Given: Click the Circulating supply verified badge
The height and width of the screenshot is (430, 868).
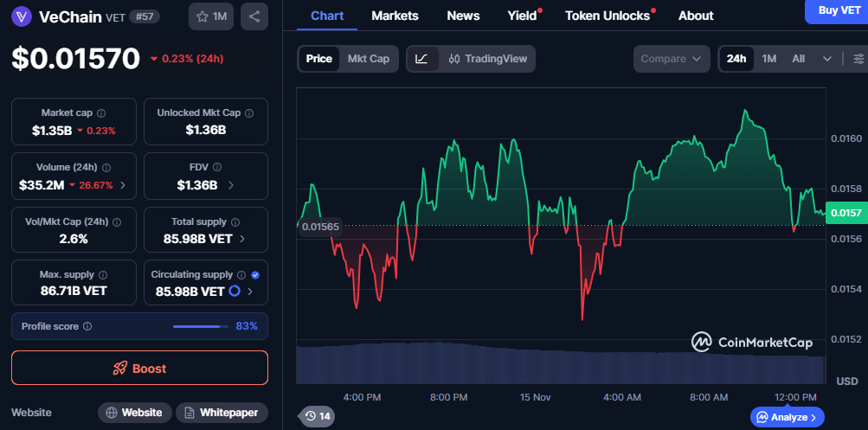Looking at the screenshot, I should tap(255, 274).
